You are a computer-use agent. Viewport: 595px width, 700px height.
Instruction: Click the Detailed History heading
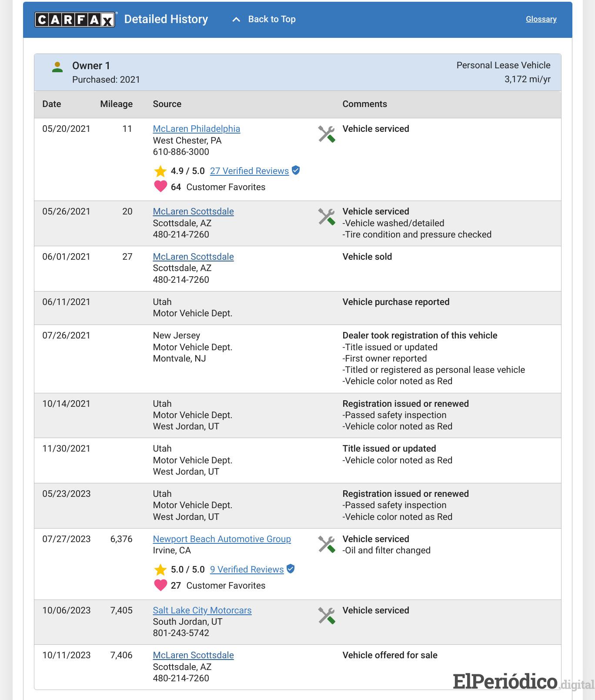click(x=166, y=19)
